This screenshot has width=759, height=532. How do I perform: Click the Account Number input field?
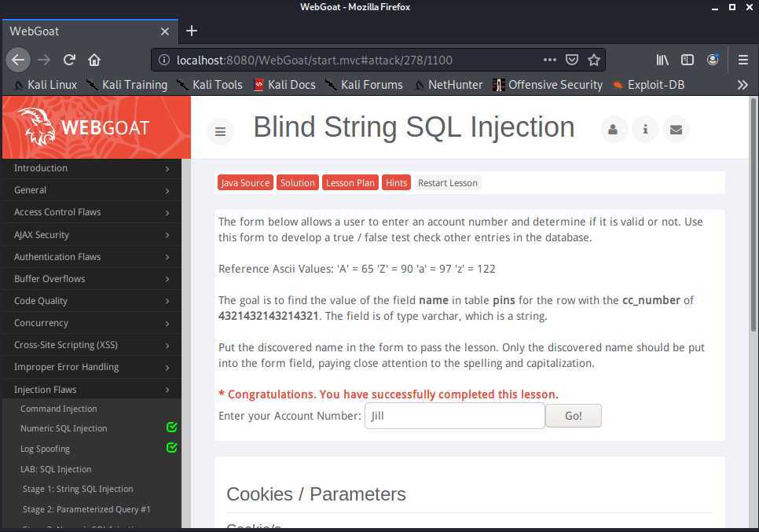coord(454,416)
